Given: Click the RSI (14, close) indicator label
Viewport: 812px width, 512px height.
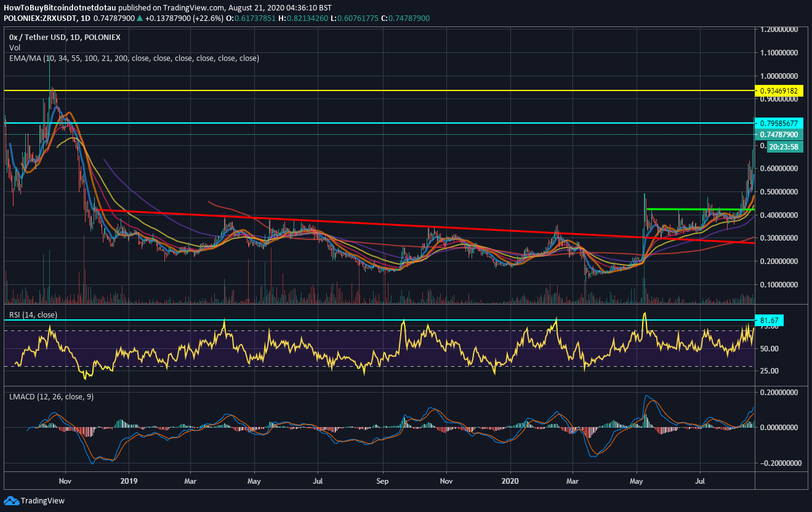Looking at the screenshot, I should [33, 315].
